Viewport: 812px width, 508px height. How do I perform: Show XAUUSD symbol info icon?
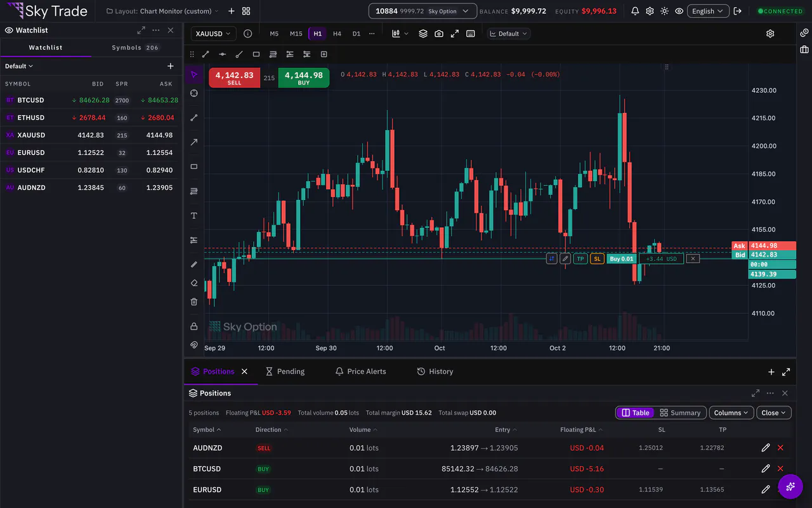(x=248, y=34)
